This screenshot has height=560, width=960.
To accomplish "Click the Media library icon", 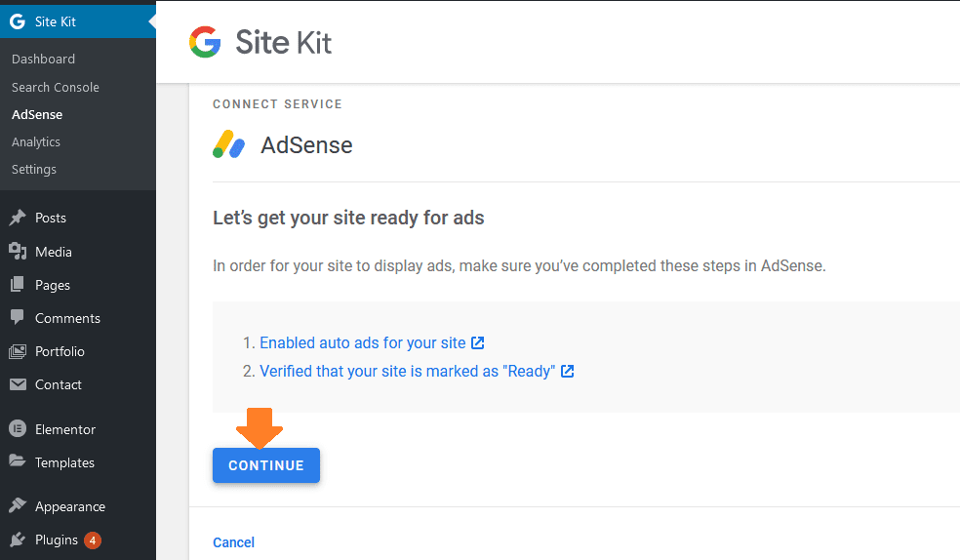I will click(18, 252).
